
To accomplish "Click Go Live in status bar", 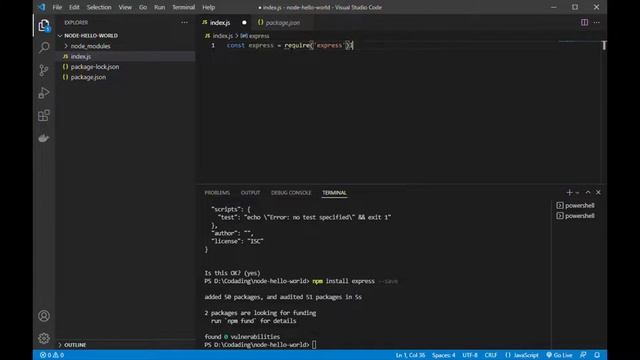I will tap(559, 355).
